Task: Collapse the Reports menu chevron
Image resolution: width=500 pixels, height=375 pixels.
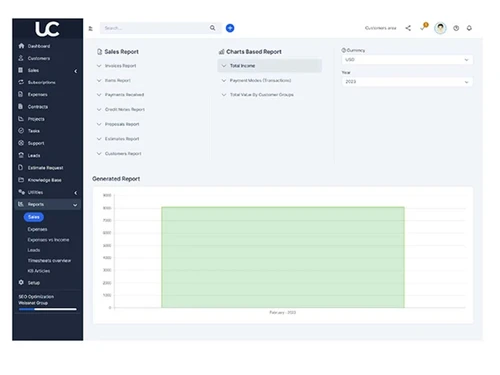Action: 75,205
